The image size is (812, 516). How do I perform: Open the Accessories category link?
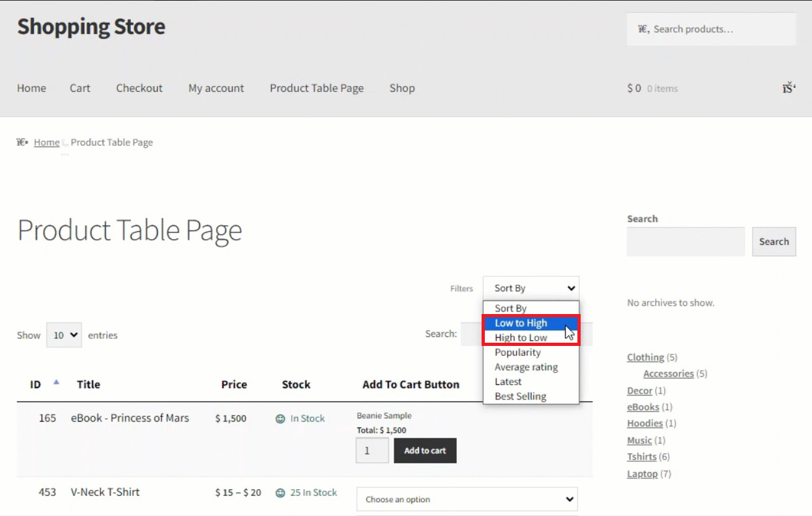click(668, 373)
